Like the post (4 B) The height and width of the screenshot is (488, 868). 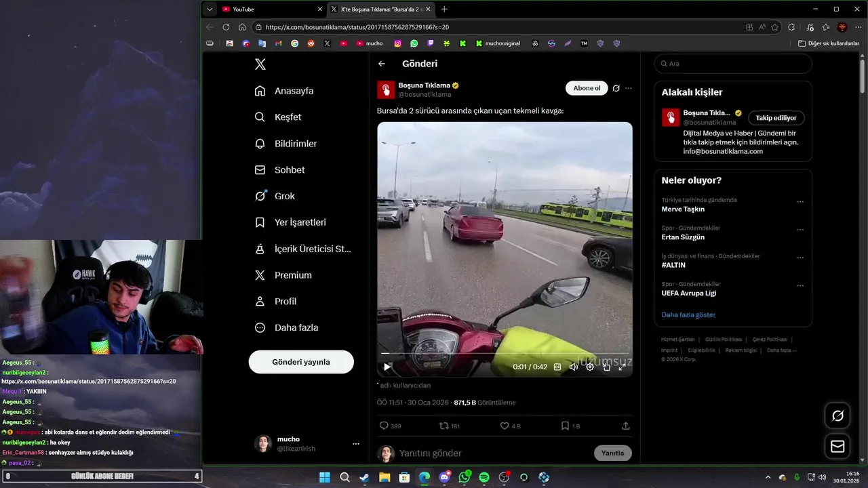pyautogui.click(x=510, y=426)
